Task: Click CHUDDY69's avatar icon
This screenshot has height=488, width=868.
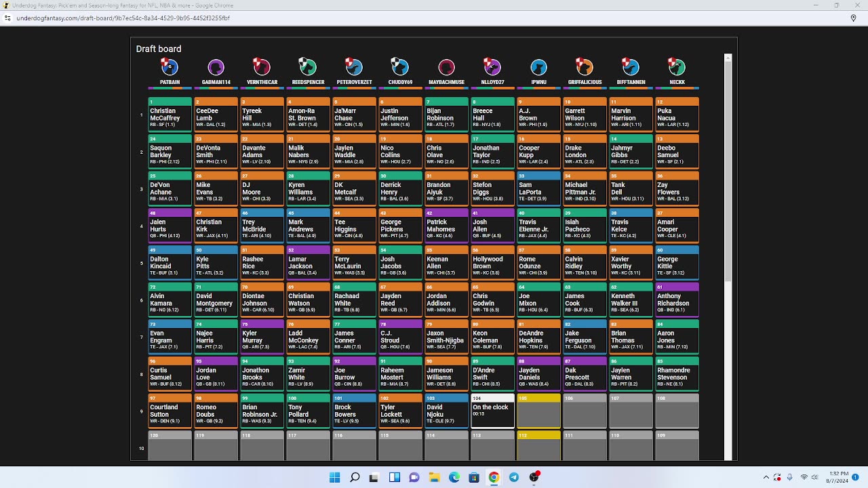Action: point(400,67)
